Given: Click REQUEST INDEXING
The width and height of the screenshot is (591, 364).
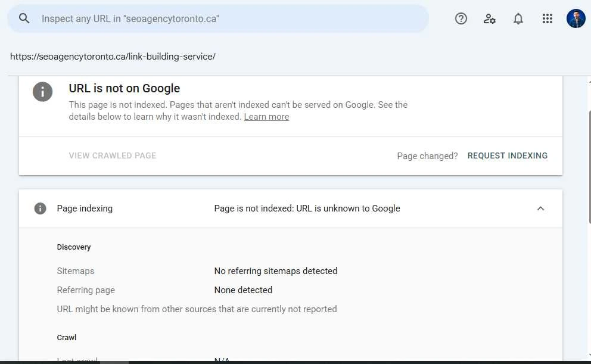Looking at the screenshot, I should (508, 155).
